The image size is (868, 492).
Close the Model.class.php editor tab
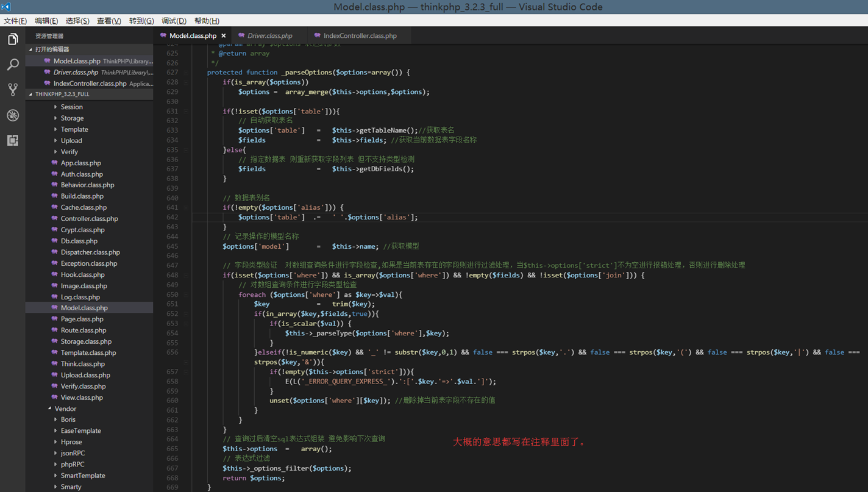point(224,36)
